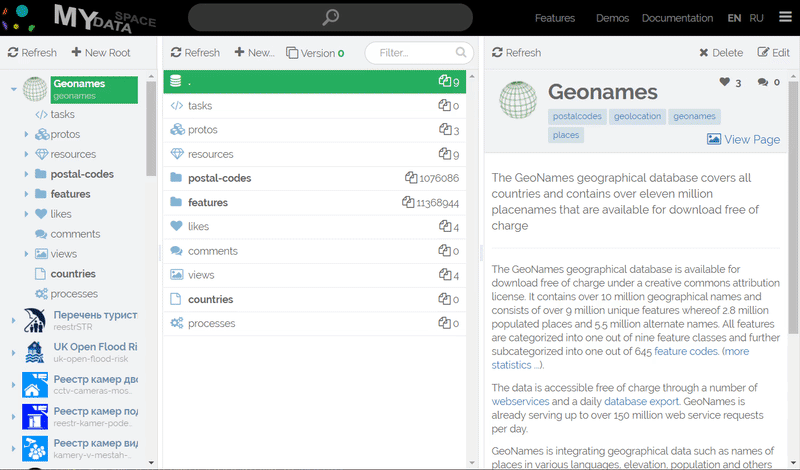Viewport: 800px width, 470px height.
Task: Click the large Geonames globe avatar
Action: click(518, 100)
